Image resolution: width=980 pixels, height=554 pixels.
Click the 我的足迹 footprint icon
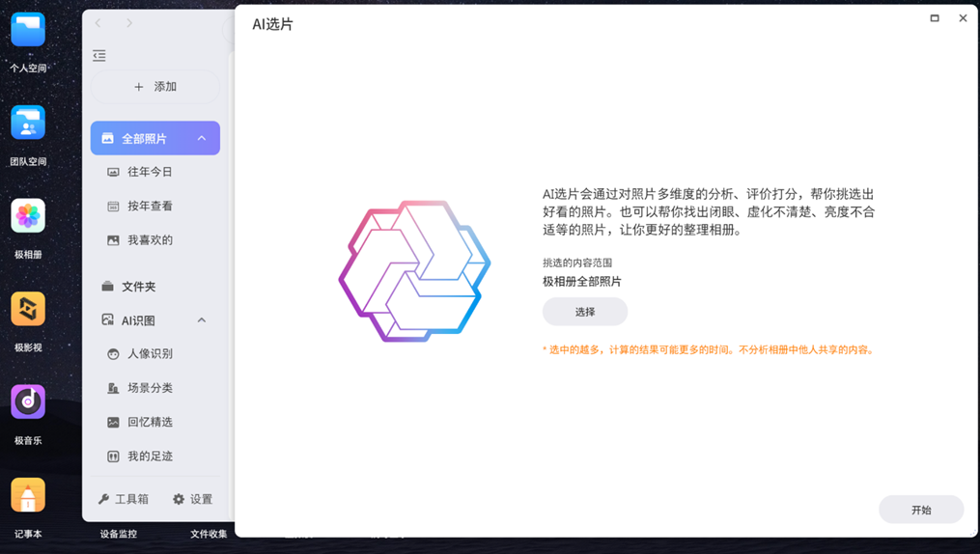pos(113,457)
